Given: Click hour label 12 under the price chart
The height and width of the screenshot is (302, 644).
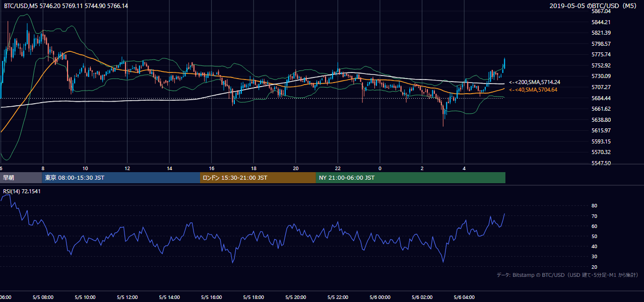Looking at the screenshot, I should coord(127,168).
